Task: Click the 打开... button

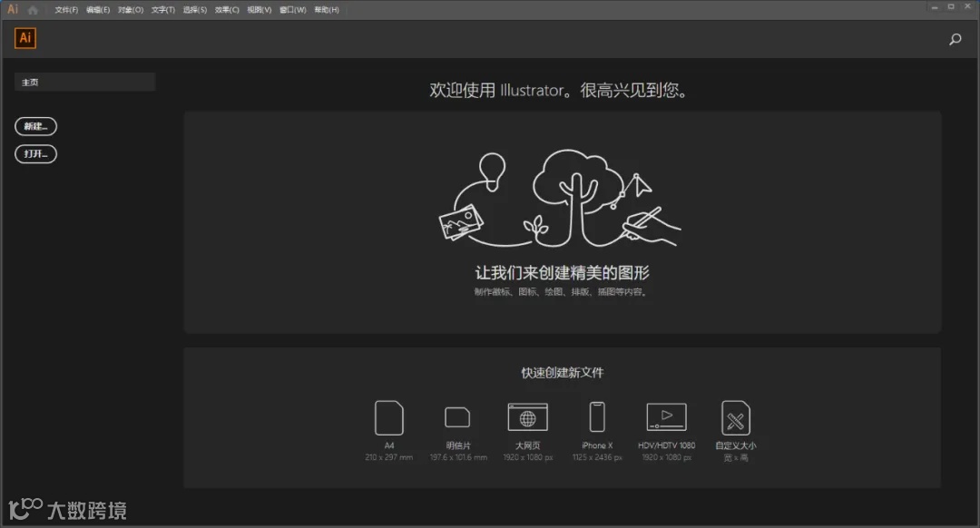Action: pyautogui.click(x=35, y=153)
